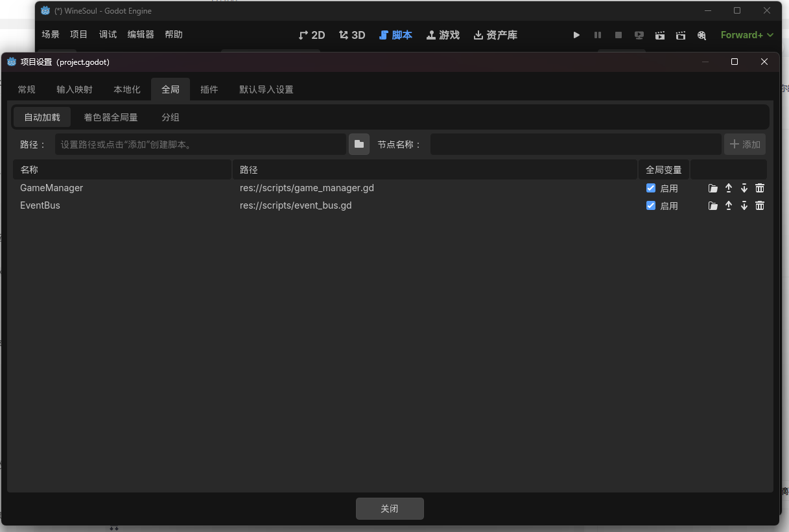Image resolution: width=789 pixels, height=532 pixels.
Task: Delete EventBus autoload with trash icon
Action: pos(760,206)
